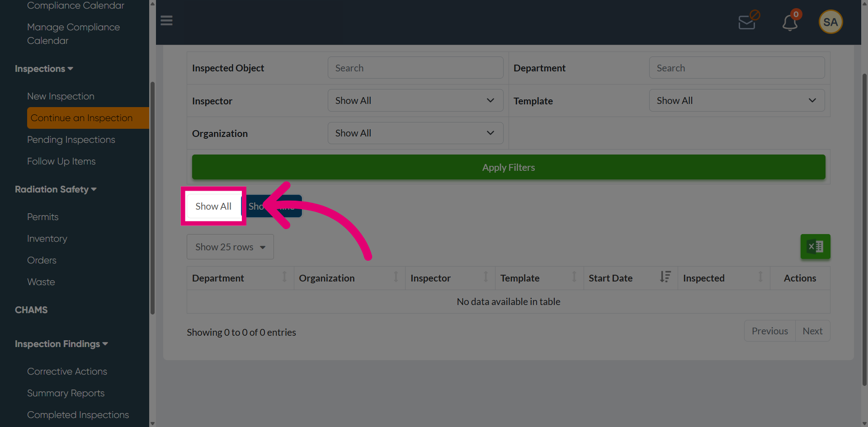Select Continue an Inspection menu item
The height and width of the screenshot is (427, 868).
click(88, 118)
